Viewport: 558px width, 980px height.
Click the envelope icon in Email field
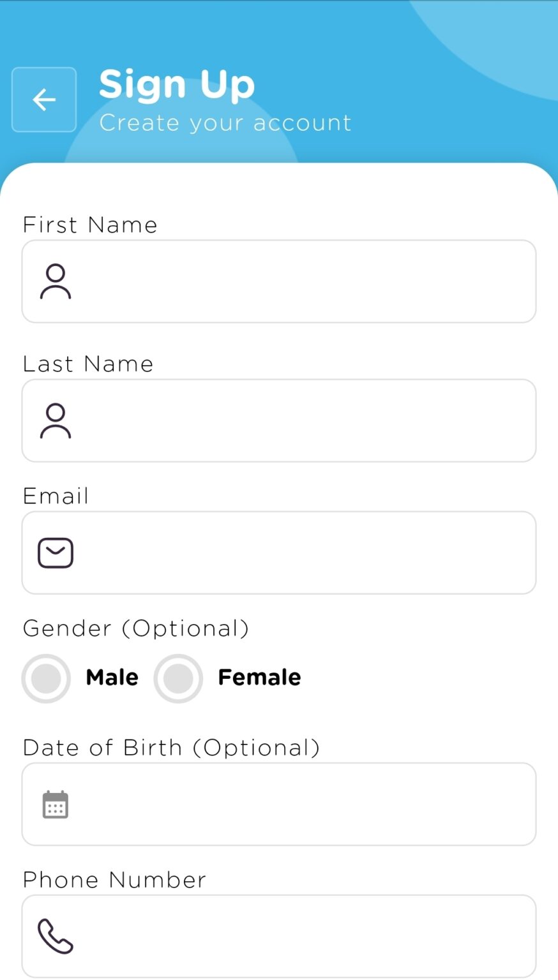coord(56,553)
